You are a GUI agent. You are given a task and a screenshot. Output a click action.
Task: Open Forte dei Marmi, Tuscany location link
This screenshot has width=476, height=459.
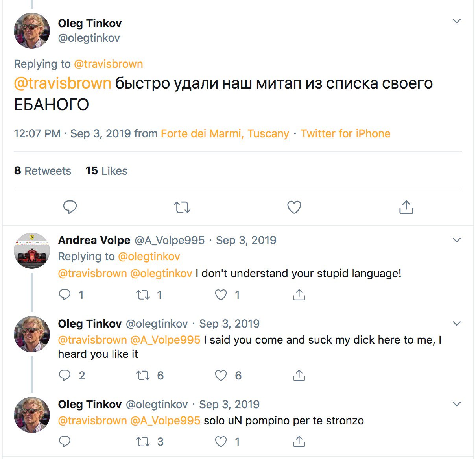225,134
